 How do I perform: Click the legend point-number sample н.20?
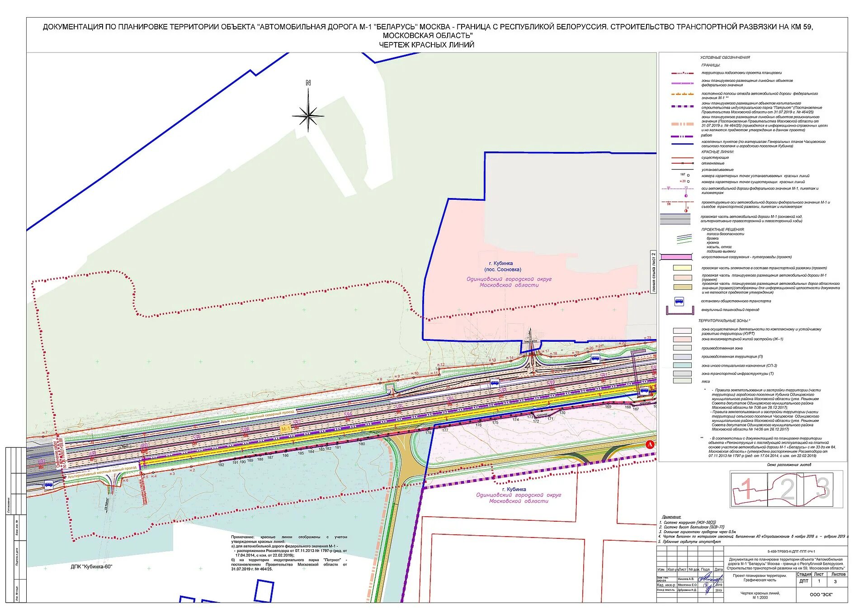point(684,181)
